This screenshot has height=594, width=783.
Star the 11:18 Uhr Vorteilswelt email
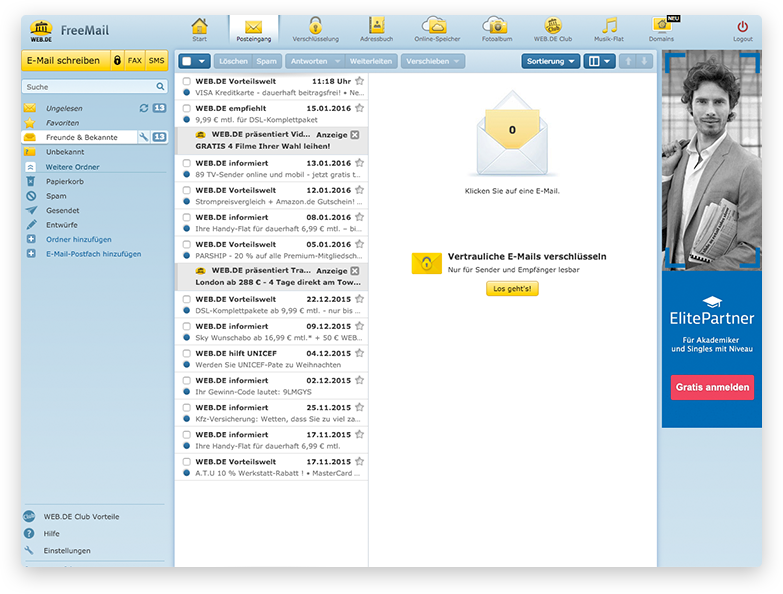pos(359,81)
